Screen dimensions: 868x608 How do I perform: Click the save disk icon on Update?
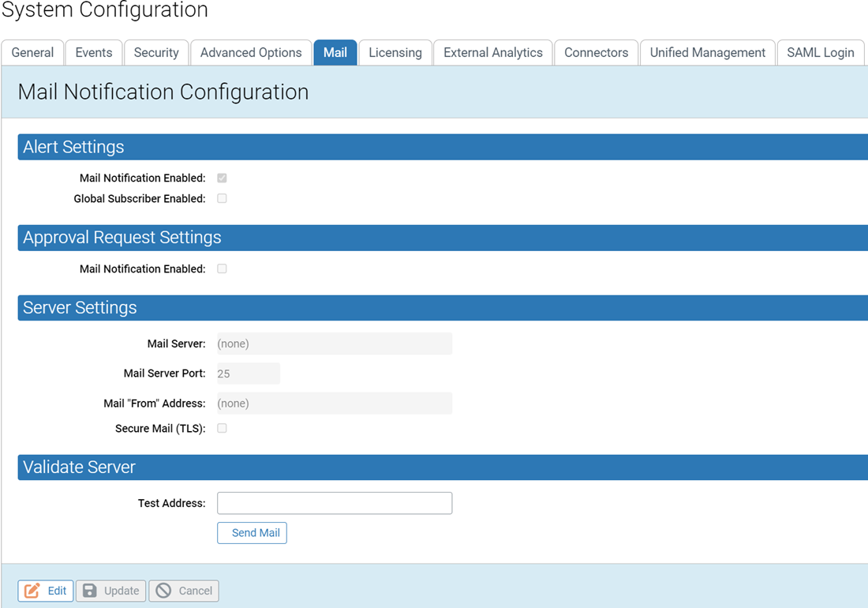(x=89, y=590)
